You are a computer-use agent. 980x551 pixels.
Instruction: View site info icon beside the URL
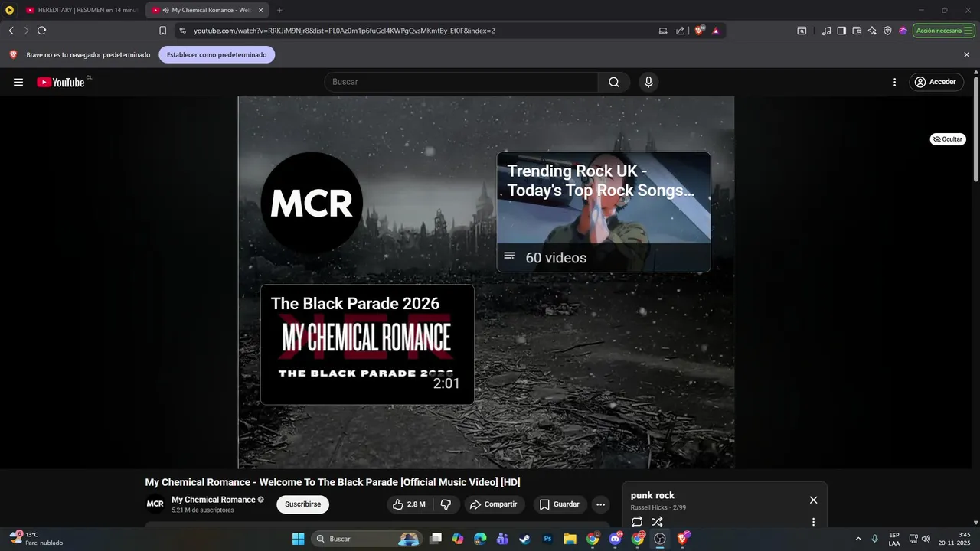[182, 31]
